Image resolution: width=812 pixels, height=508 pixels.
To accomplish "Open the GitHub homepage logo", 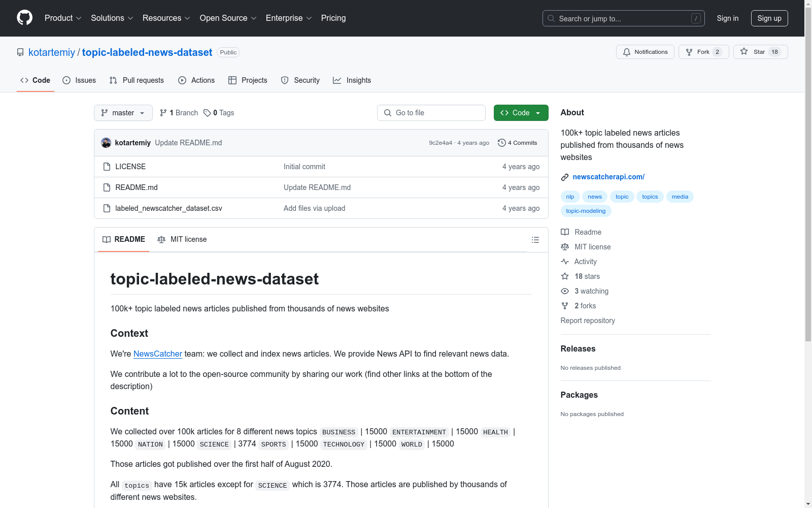I will pyautogui.click(x=24, y=18).
